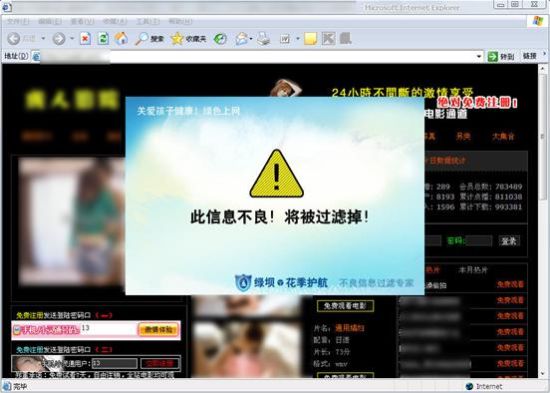Click the scrollbar down arrow at bottom right
This screenshot has width=550, height=393.
coord(544,373)
